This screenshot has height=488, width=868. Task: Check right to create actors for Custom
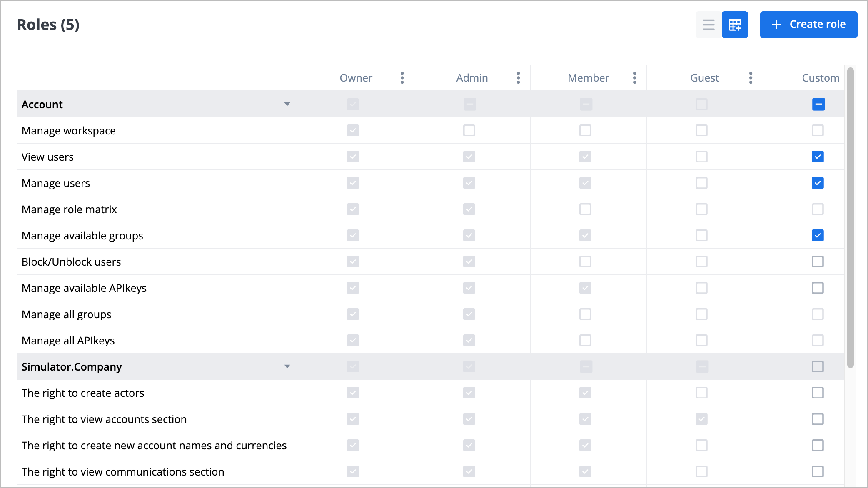click(818, 393)
